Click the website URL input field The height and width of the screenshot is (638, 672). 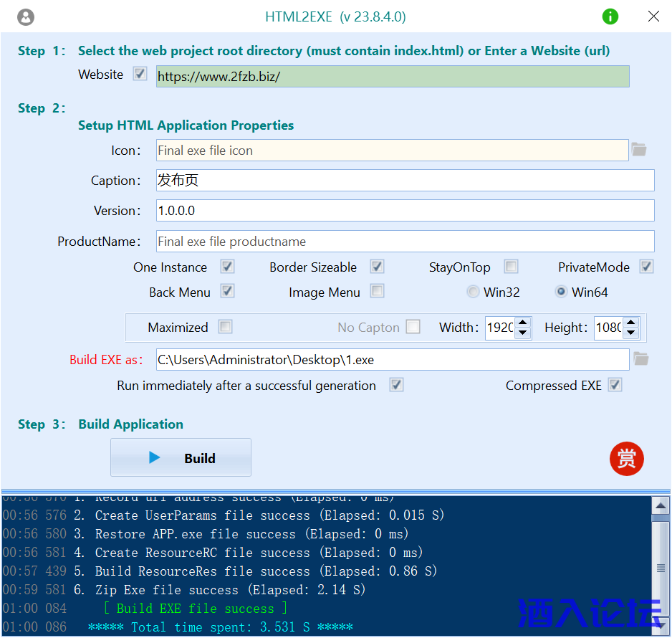[x=392, y=77]
